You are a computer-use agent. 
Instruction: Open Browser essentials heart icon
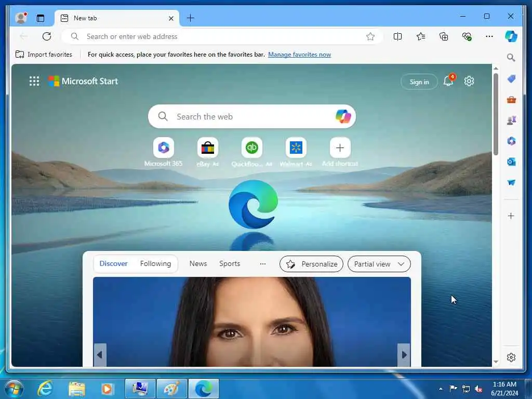pyautogui.click(x=467, y=36)
